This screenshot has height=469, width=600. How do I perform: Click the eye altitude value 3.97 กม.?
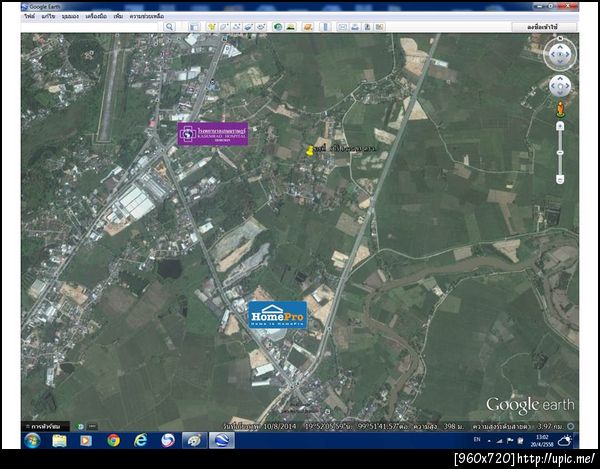point(549,426)
